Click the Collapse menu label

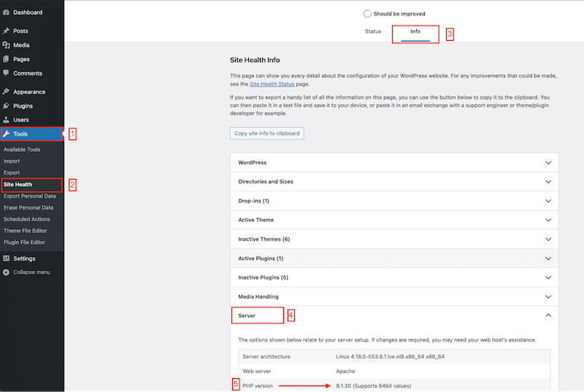coord(31,272)
